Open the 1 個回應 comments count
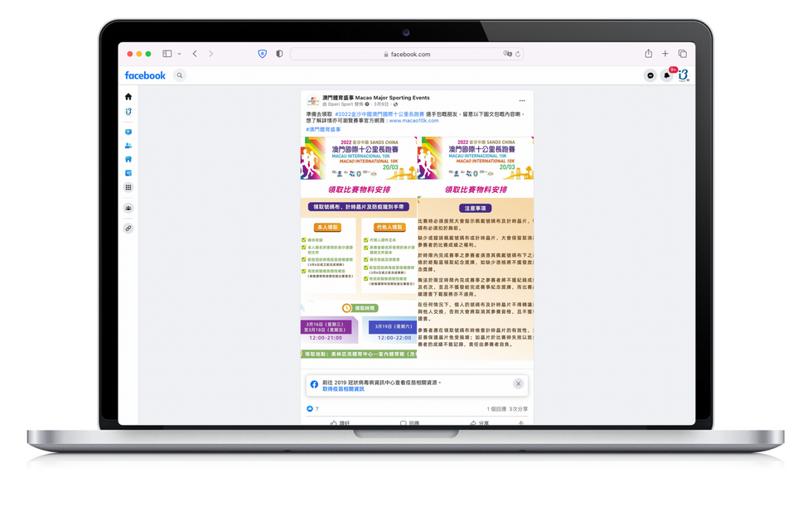 [496, 409]
